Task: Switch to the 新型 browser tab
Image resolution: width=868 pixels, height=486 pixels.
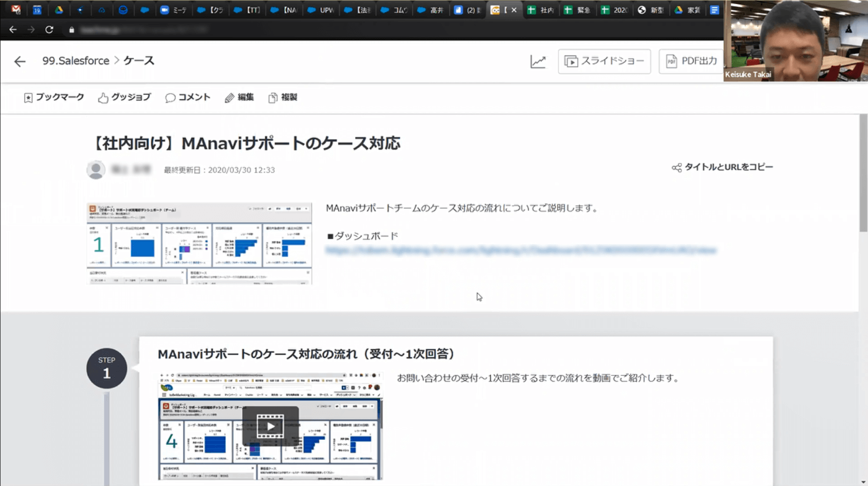Action: click(650, 10)
